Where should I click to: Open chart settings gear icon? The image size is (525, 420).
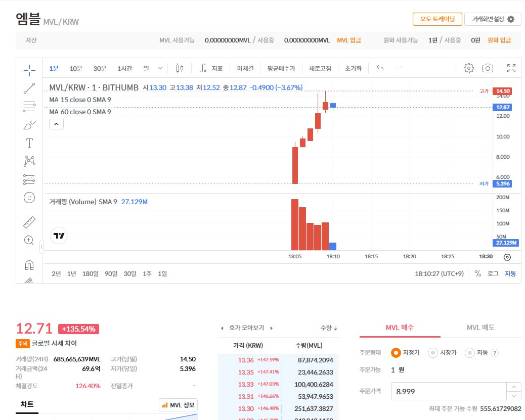click(469, 68)
